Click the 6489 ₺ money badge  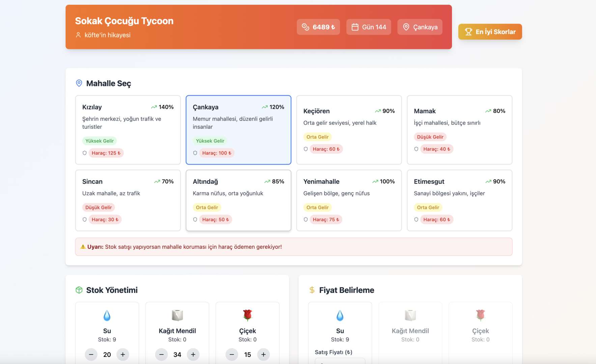pyautogui.click(x=318, y=27)
